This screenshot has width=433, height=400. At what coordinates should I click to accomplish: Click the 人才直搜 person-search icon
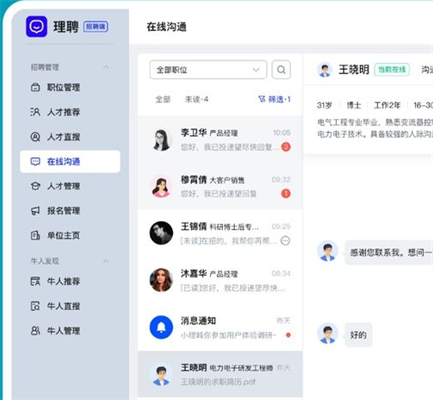pyautogui.click(x=35, y=137)
